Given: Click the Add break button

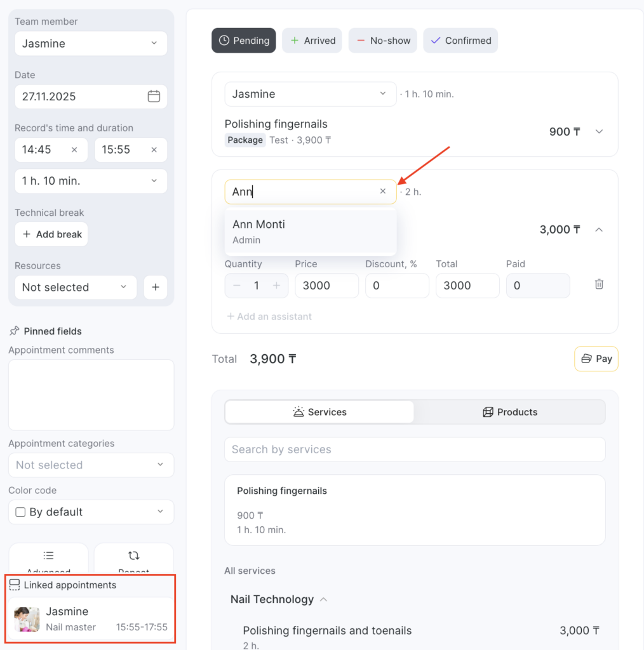Looking at the screenshot, I should point(51,234).
